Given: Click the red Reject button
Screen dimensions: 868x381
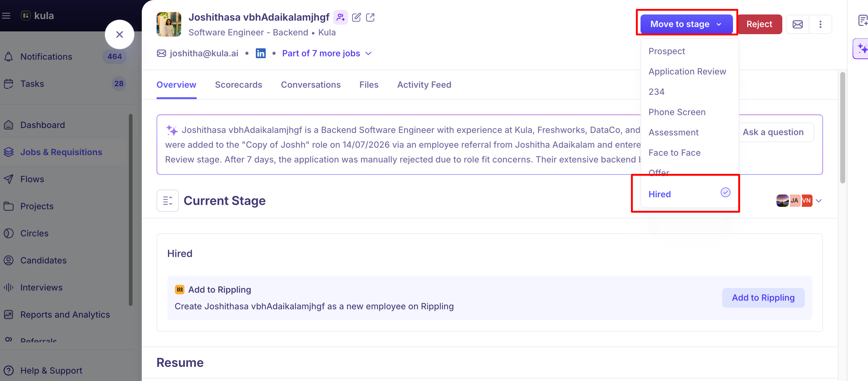Looking at the screenshot, I should (759, 24).
